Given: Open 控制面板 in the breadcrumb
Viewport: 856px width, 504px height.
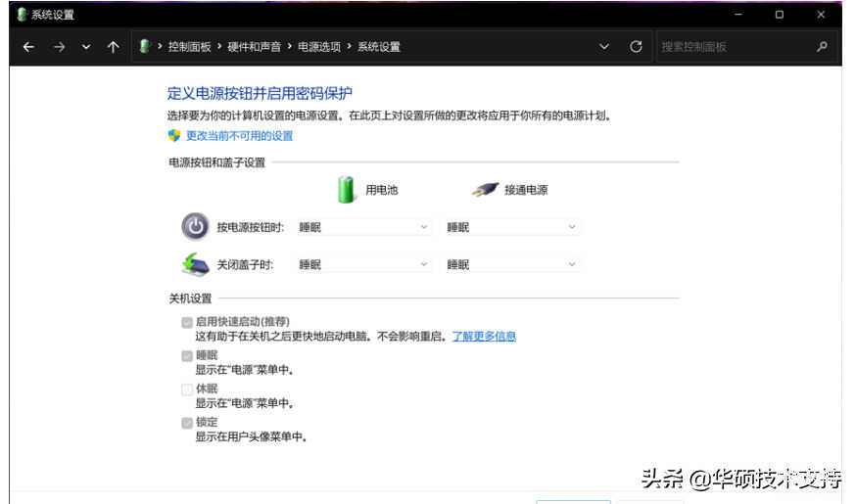Looking at the screenshot, I should (189, 47).
